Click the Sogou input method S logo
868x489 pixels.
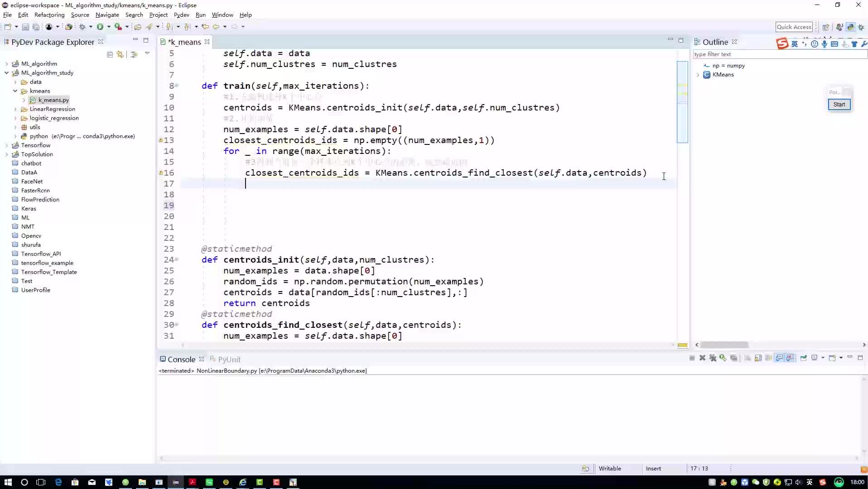[x=782, y=43]
